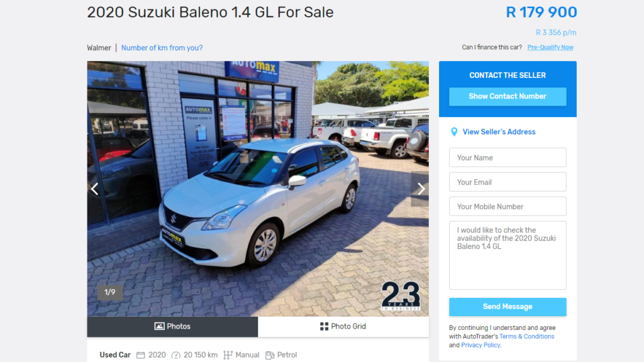Click the gearbox icon beside Manual
The height and width of the screenshot is (362, 644).
click(228, 355)
